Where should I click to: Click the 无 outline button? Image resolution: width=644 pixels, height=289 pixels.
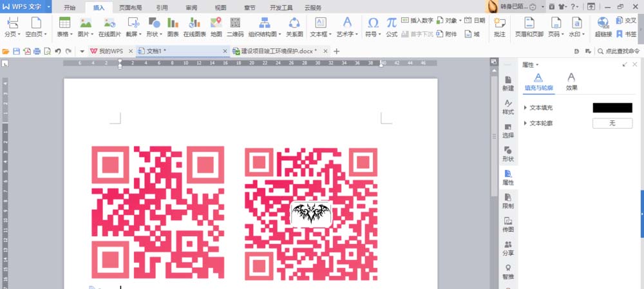coord(612,123)
